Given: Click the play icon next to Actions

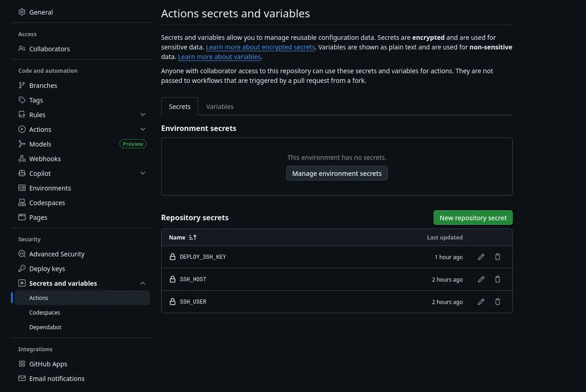Looking at the screenshot, I should (22, 129).
